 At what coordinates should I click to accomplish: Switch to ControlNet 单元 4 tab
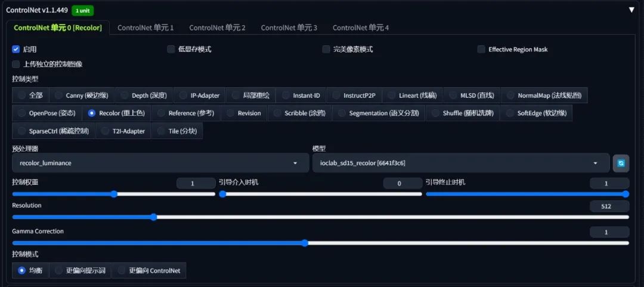(x=361, y=27)
